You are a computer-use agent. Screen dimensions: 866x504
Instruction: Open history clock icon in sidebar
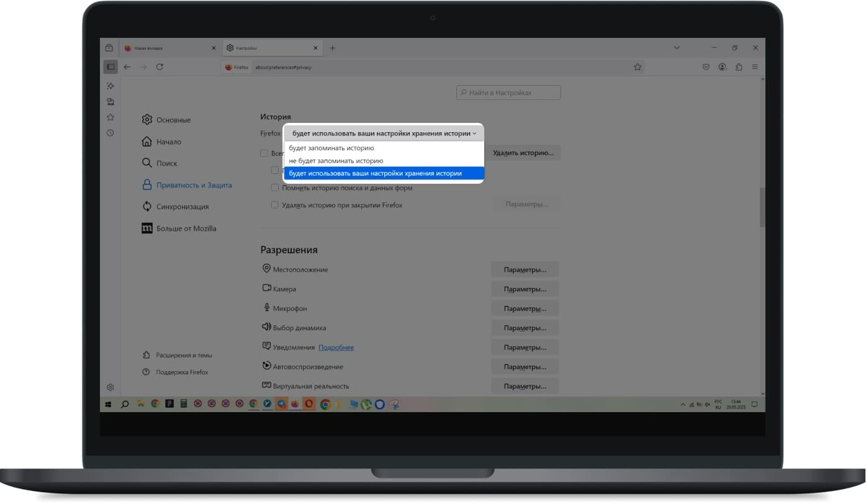[x=110, y=133]
